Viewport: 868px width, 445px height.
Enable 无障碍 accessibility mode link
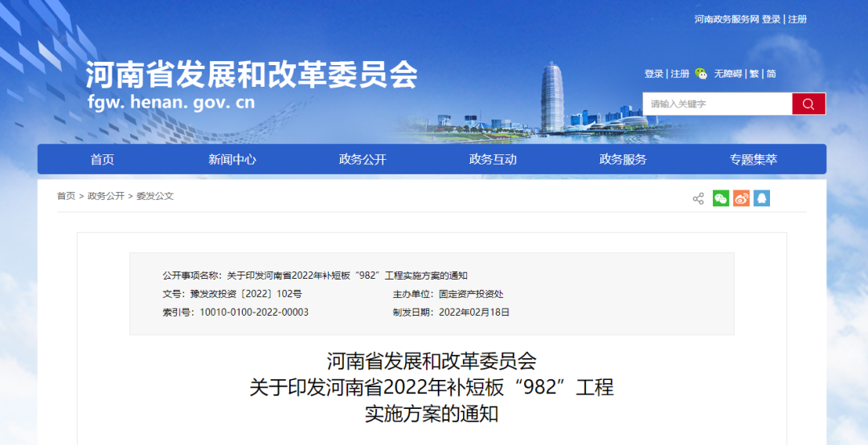click(x=728, y=74)
